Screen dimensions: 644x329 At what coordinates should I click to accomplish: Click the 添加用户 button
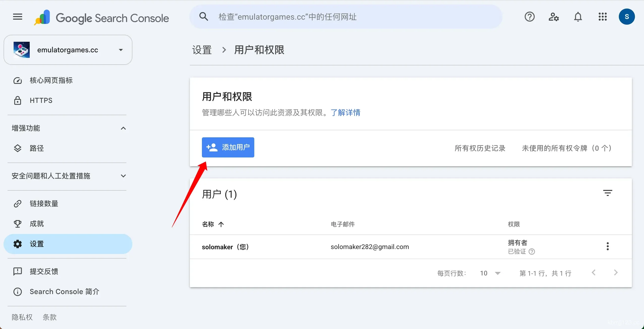(x=228, y=147)
